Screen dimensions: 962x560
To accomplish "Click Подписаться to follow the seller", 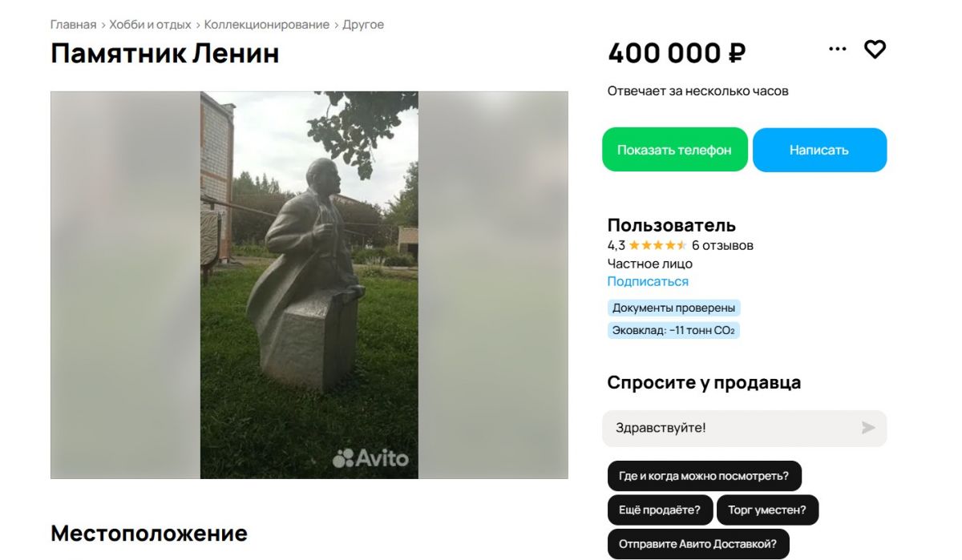I will coord(648,281).
